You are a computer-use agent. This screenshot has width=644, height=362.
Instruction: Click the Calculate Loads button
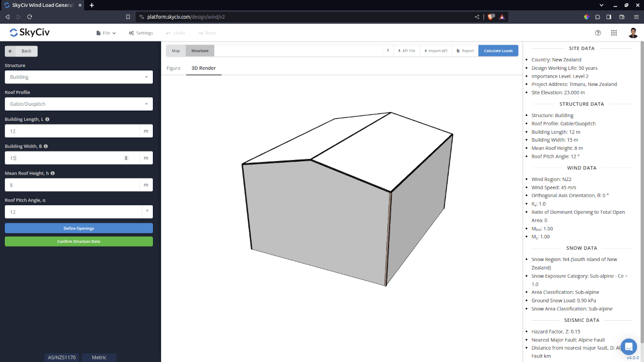(x=498, y=50)
